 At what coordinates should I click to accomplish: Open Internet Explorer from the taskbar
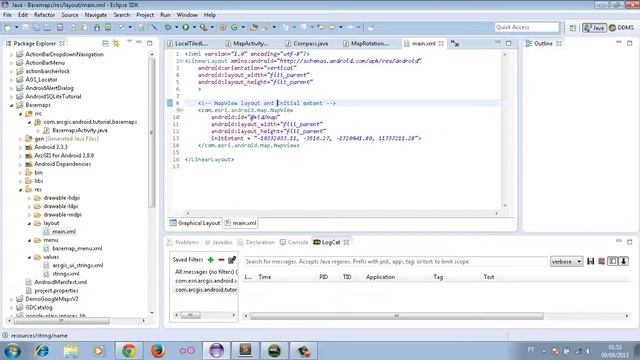click(42, 351)
